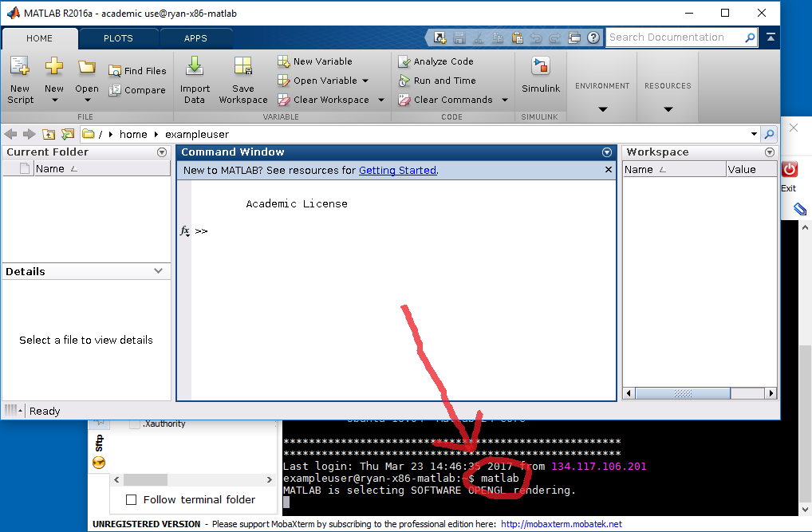Navigate forward in folder toolbar
This screenshot has width=812, height=532.
pyautogui.click(x=29, y=134)
